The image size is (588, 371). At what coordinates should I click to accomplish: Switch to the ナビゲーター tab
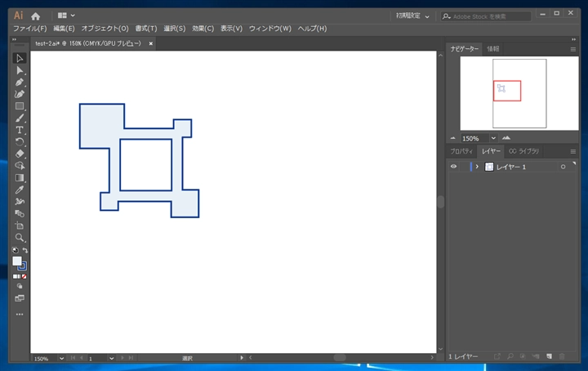point(464,49)
